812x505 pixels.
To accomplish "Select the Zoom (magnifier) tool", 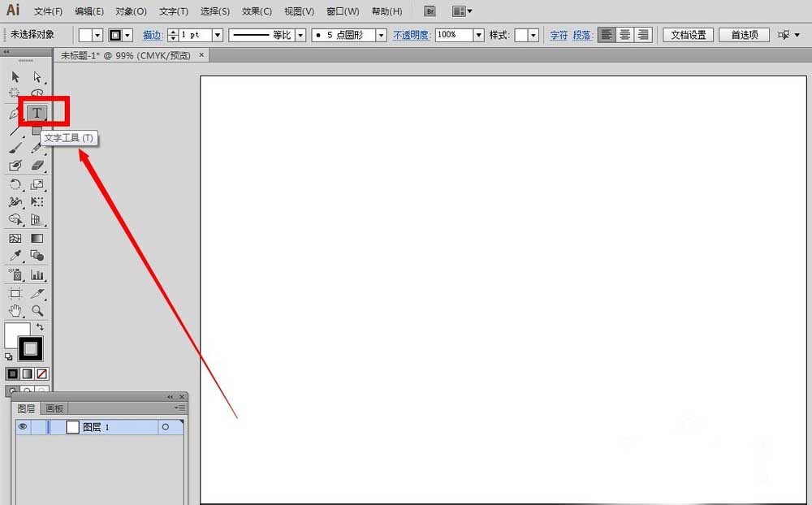I will (x=37, y=311).
